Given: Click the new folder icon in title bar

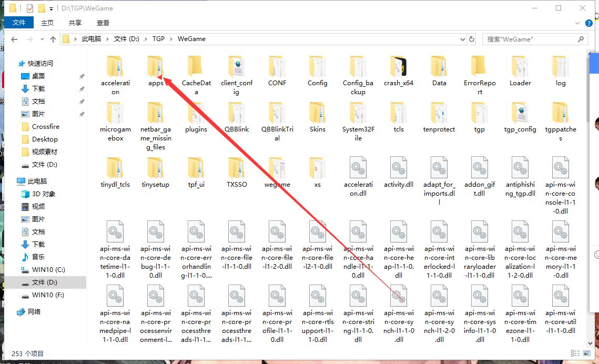Looking at the screenshot, I should (41, 8).
